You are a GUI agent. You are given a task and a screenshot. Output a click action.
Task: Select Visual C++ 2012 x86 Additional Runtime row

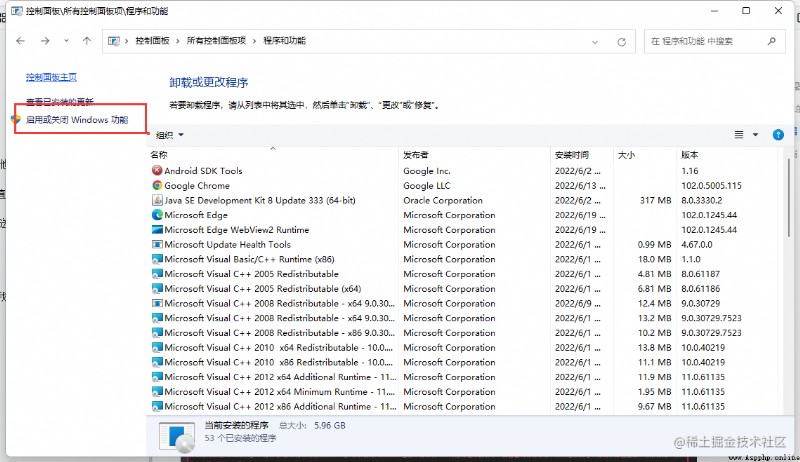coord(463,406)
